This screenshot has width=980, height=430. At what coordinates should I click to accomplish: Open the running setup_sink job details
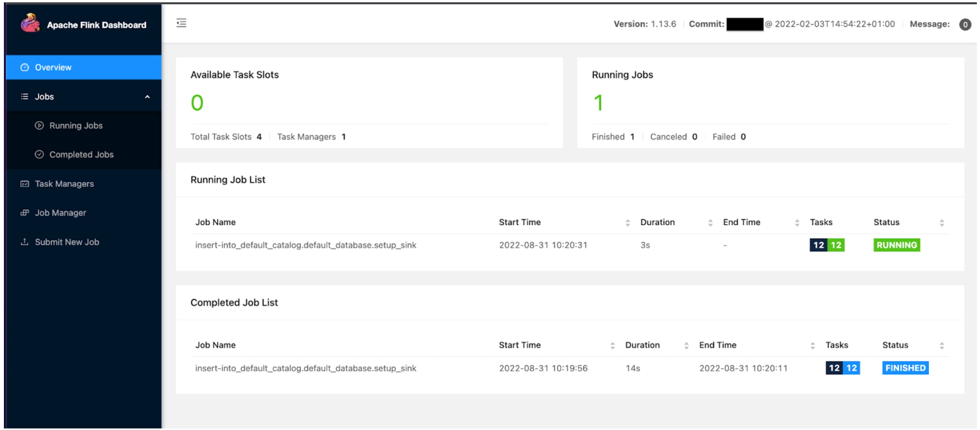click(x=306, y=245)
